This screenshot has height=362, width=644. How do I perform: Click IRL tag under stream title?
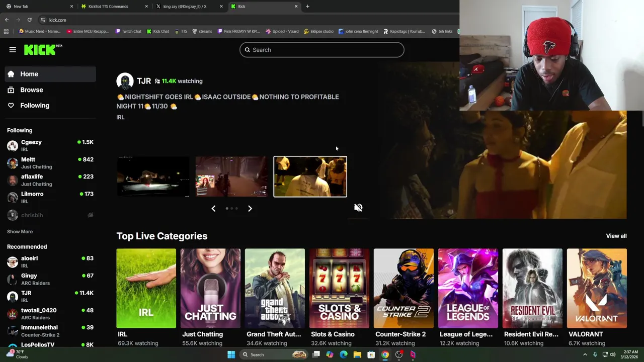(x=120, y=117)
